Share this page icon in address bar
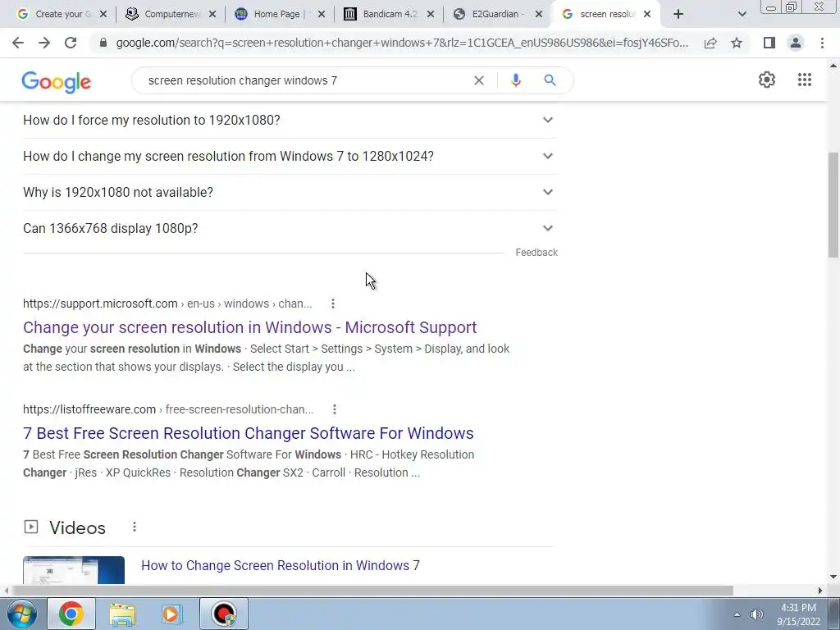The height and width of the screenshot is (630, 840). pos(710,43)
